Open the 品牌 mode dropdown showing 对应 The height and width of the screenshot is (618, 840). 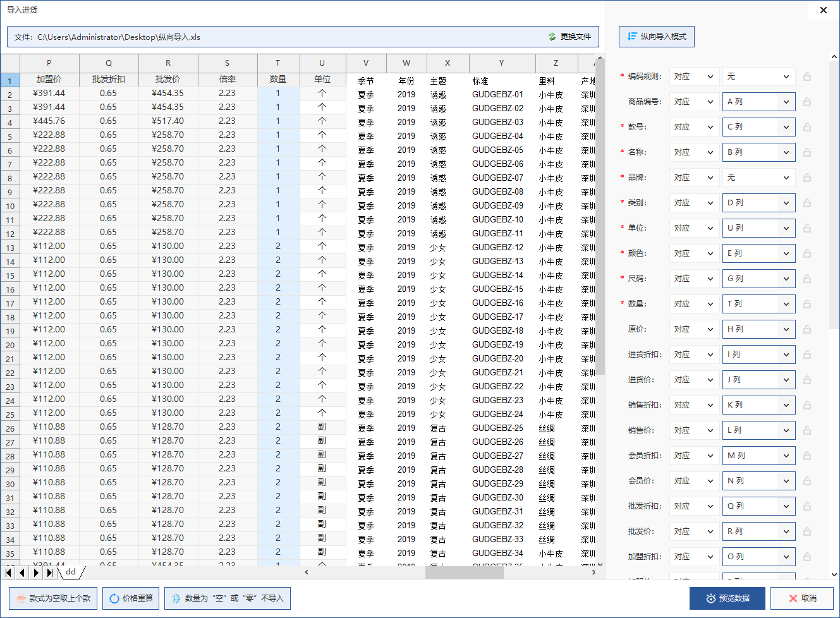694,178
